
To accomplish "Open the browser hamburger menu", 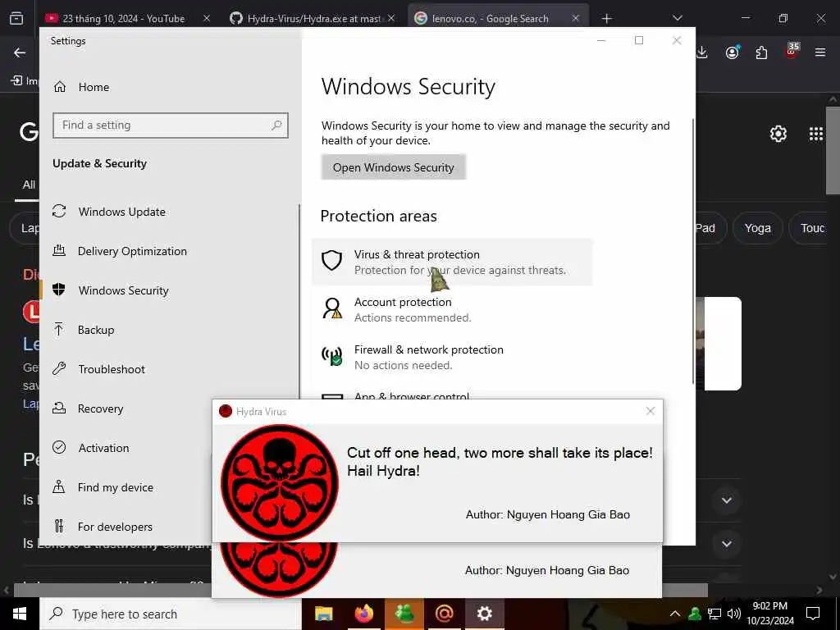I will pos(820,52).
